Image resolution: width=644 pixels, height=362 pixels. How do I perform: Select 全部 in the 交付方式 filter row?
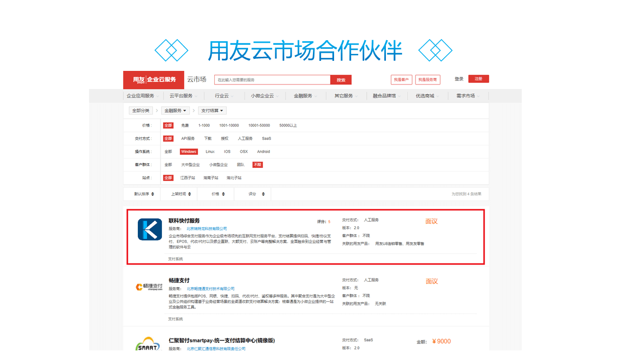tap(168, 138)
